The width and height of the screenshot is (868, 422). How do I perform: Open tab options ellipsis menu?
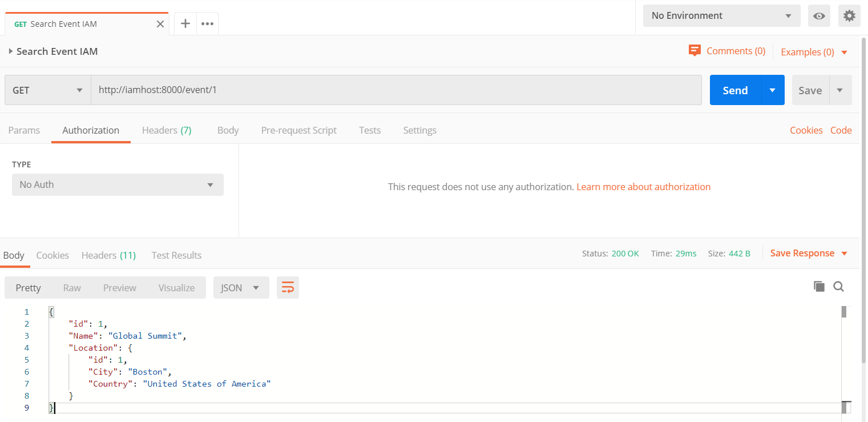207,23
